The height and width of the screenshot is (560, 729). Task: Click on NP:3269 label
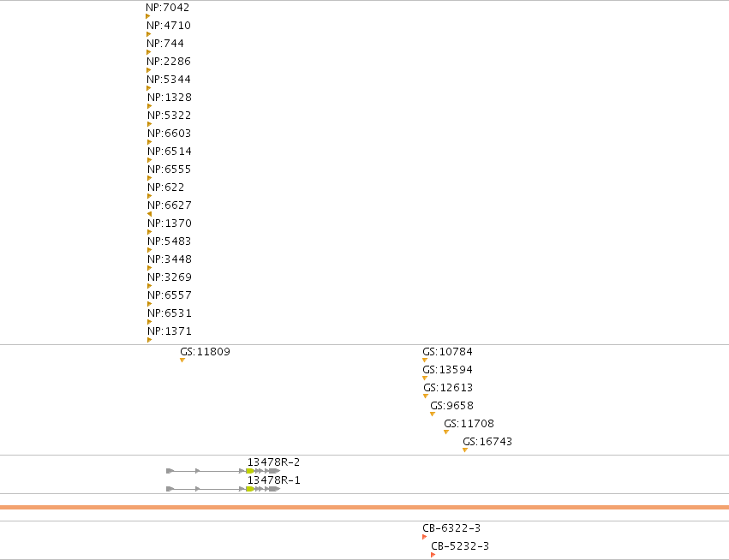pyautogui.click(x=170, y=277)
